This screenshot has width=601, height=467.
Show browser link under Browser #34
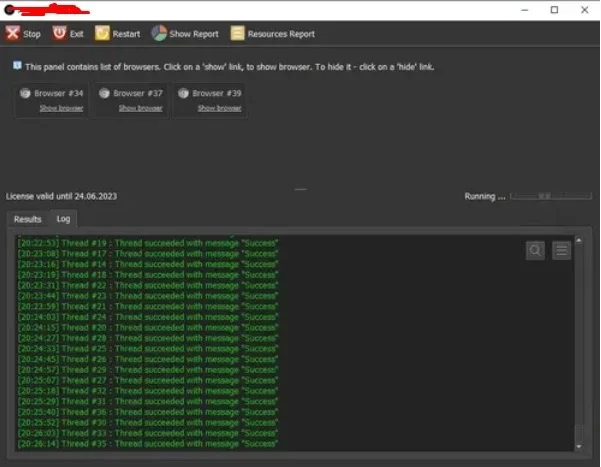pos(61,109)
